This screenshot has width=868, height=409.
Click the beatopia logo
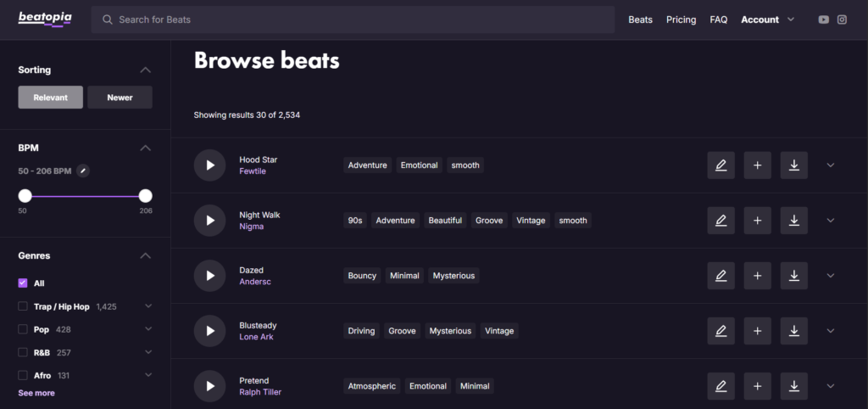[x=45, y=19]
